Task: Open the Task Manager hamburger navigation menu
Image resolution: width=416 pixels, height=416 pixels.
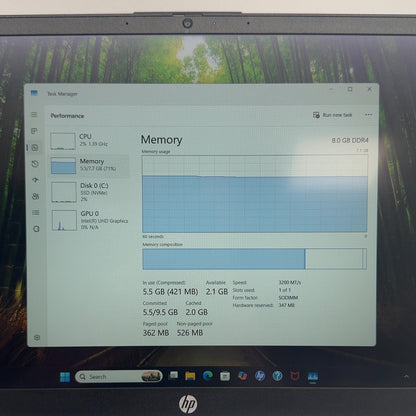Action: [x=34, y=115]
